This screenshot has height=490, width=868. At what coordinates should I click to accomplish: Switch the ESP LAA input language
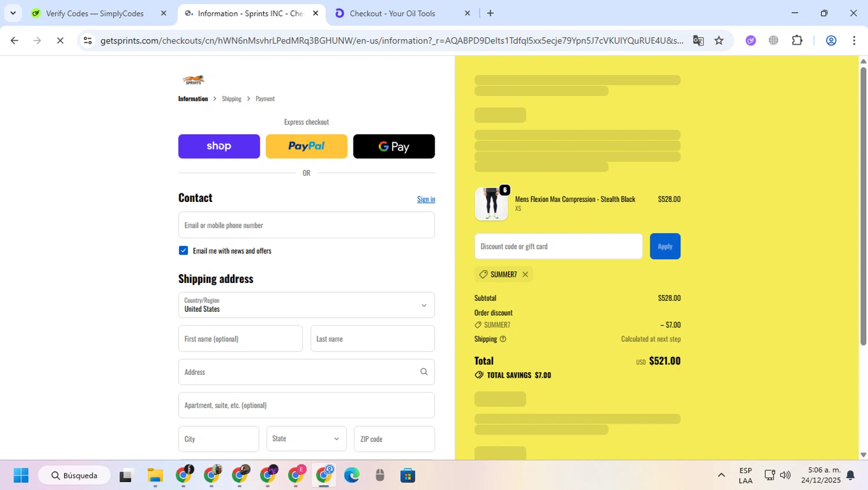745,476
